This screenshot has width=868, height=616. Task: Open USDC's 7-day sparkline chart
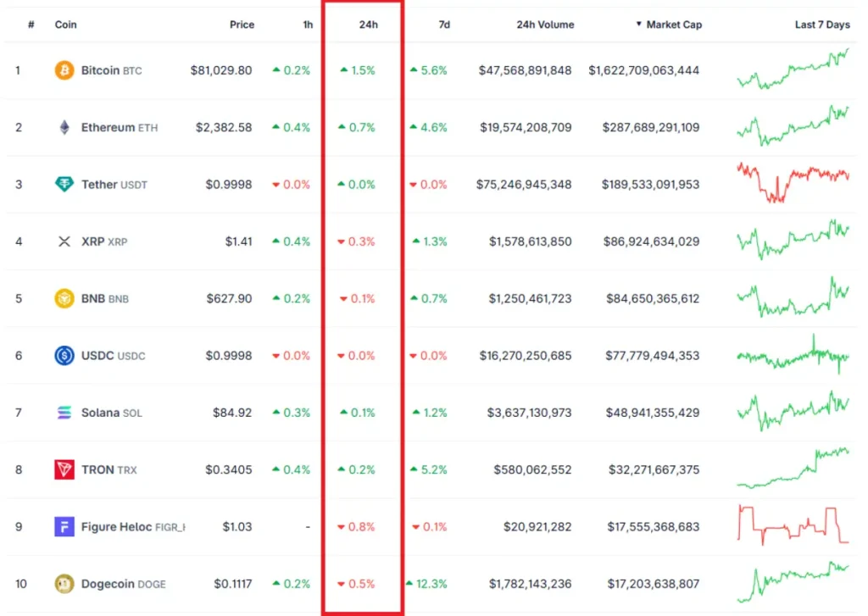tap(793, 354)
